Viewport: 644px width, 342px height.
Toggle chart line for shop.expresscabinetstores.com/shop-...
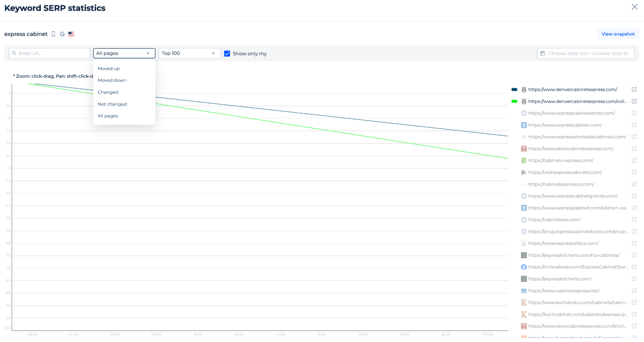575,231
